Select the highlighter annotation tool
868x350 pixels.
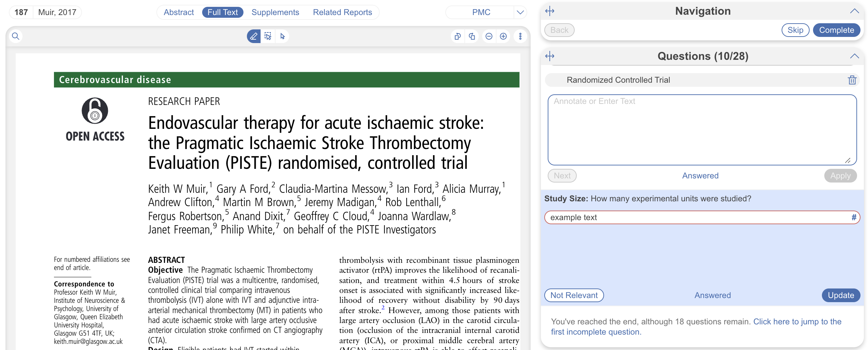[x=253, y=36]
